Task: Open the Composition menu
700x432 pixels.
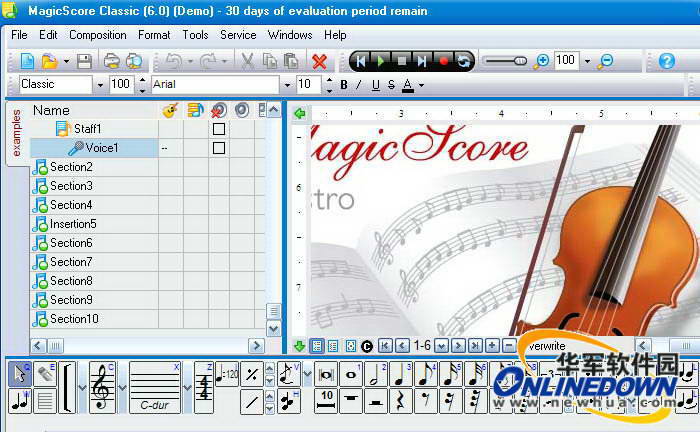Action: (x=97, y=35)
